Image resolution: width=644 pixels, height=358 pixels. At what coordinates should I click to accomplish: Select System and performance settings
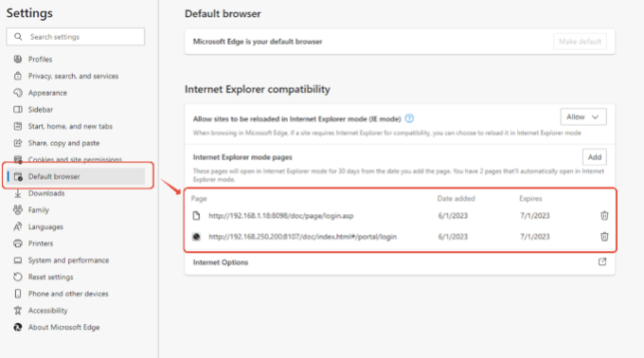point(68,260)
